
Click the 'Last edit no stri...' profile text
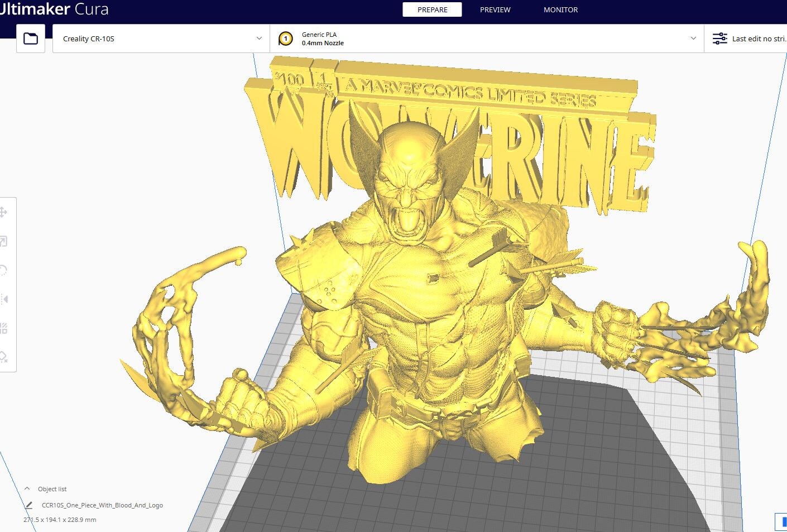pyautogui.click(x=758, y=38)
